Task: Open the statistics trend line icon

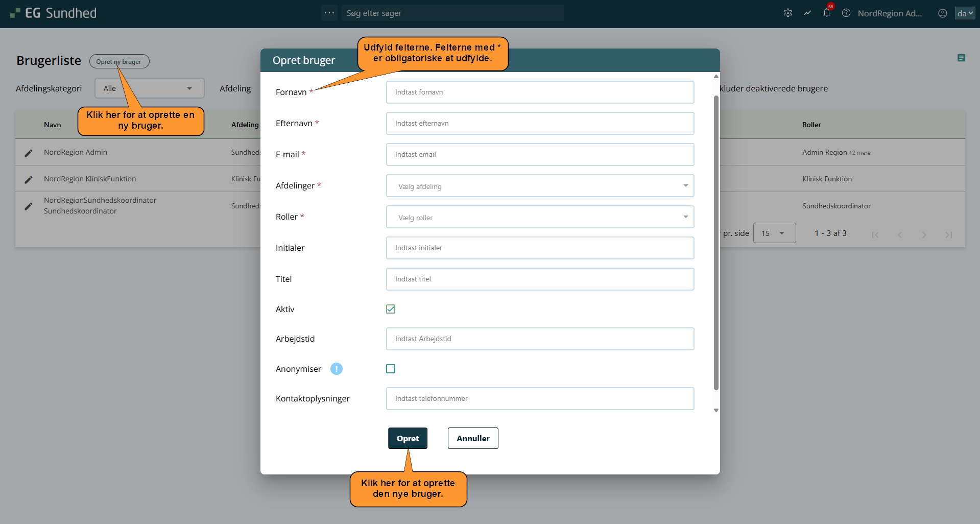Action: click(807, 13)
